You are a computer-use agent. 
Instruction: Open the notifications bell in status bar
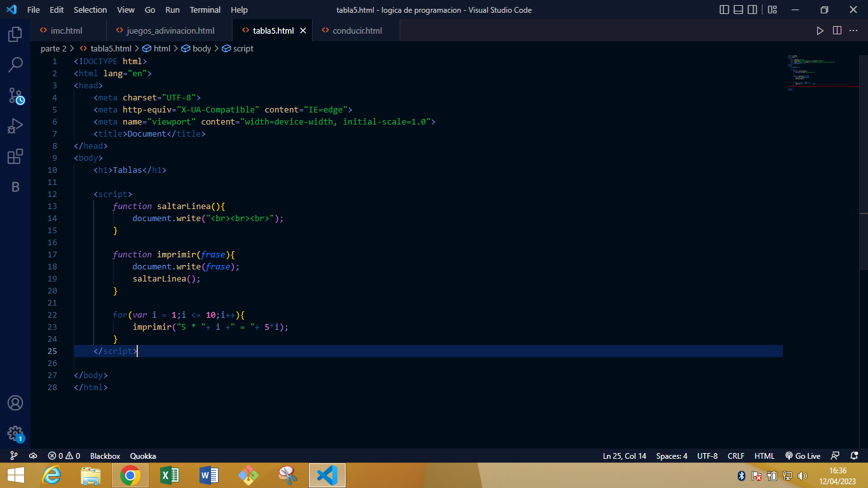(854, 456)
